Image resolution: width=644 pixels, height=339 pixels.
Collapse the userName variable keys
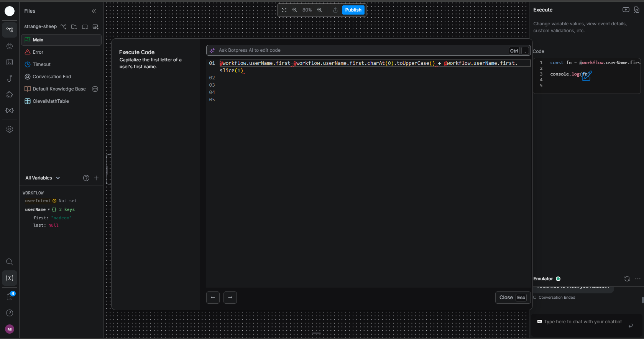[49, 210]
